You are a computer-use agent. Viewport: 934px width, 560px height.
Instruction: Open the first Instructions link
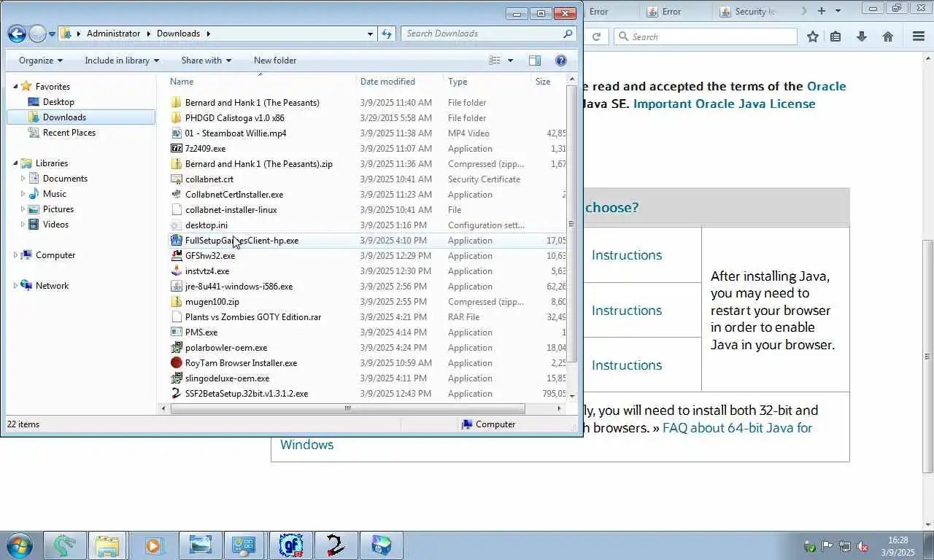627,255
